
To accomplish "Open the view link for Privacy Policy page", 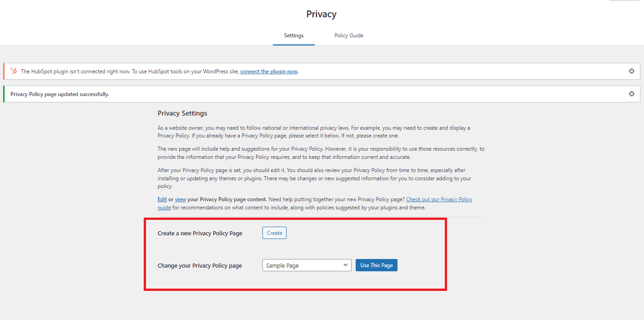I will (181, 199).
